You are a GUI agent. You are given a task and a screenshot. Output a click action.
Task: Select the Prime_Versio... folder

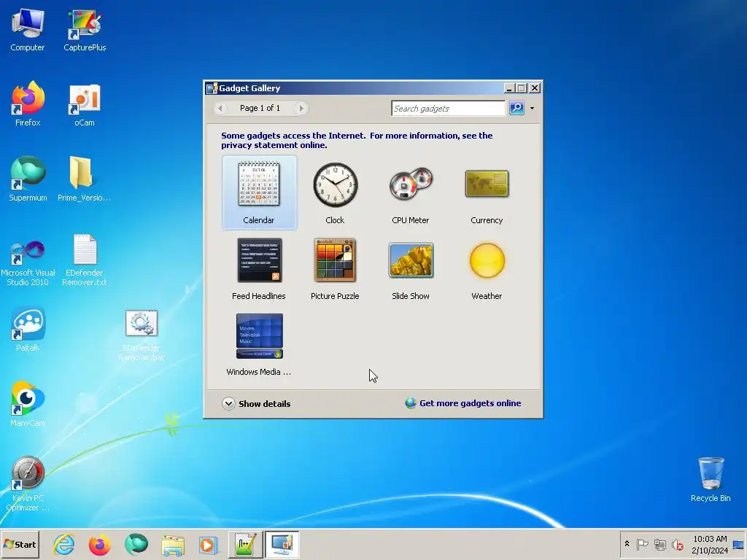[x=84, y=179]
